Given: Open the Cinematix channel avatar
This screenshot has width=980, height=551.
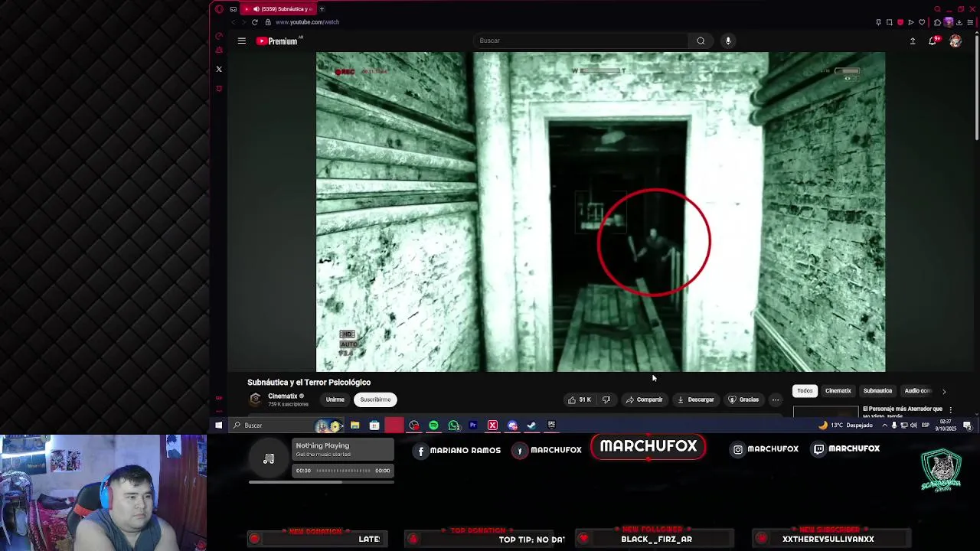Looking at the screenshot, I should click(255, 399).
